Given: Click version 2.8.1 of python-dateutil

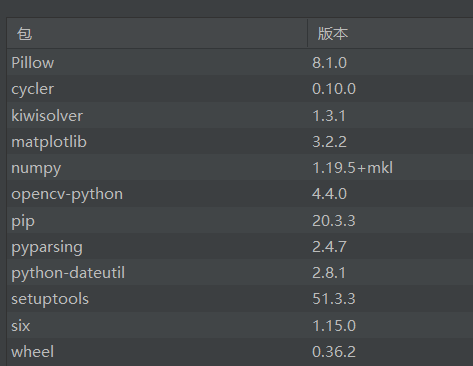Looking at the screenshot, I should (329, 273).
